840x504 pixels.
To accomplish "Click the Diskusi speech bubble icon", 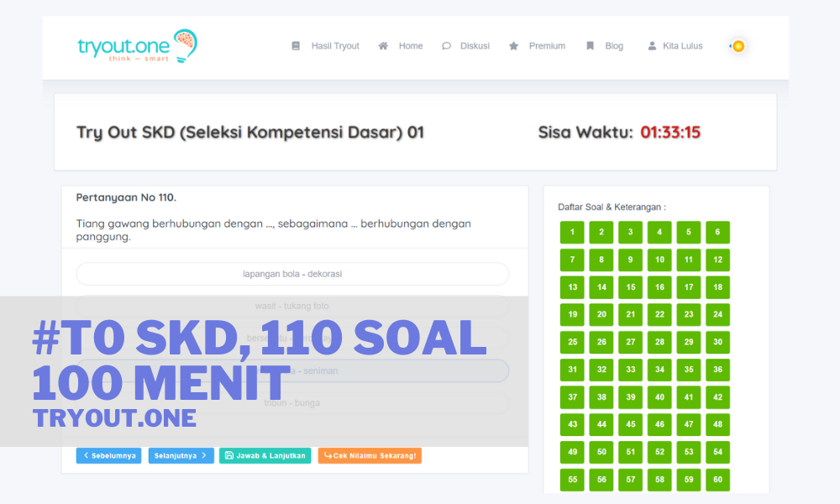I will [x=445, y=45].
